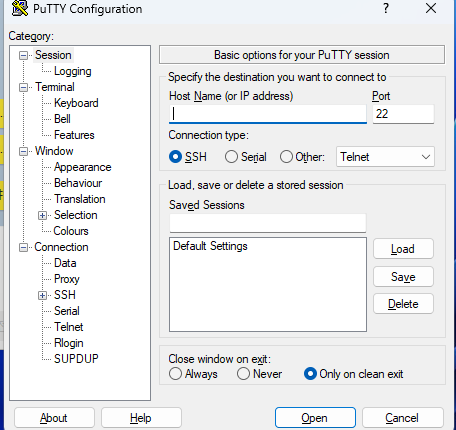The width and height of the screenshot is (456, 430).
Task: Close the PuTTY Configuration window
Action: click(x=431, y=8)
